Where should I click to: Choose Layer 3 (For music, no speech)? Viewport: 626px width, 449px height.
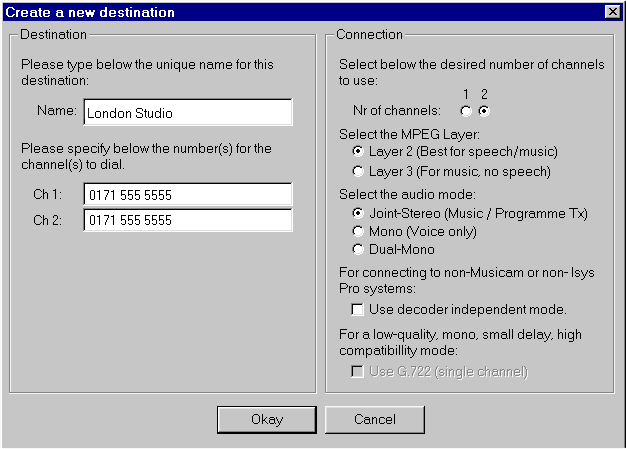click(358, 171)
